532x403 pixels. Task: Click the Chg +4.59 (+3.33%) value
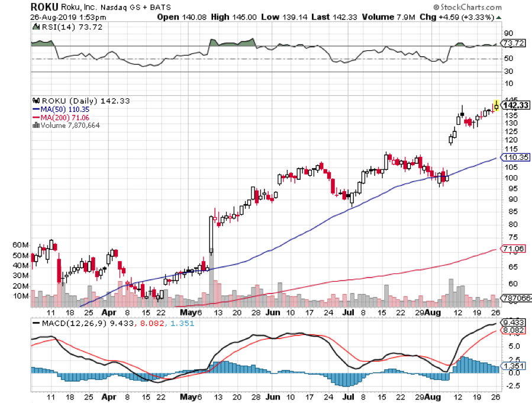[x=457, y=17]
